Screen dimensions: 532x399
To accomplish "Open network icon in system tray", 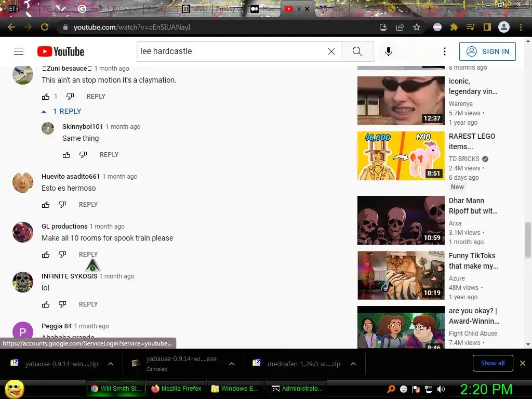I will click(429, 389).
